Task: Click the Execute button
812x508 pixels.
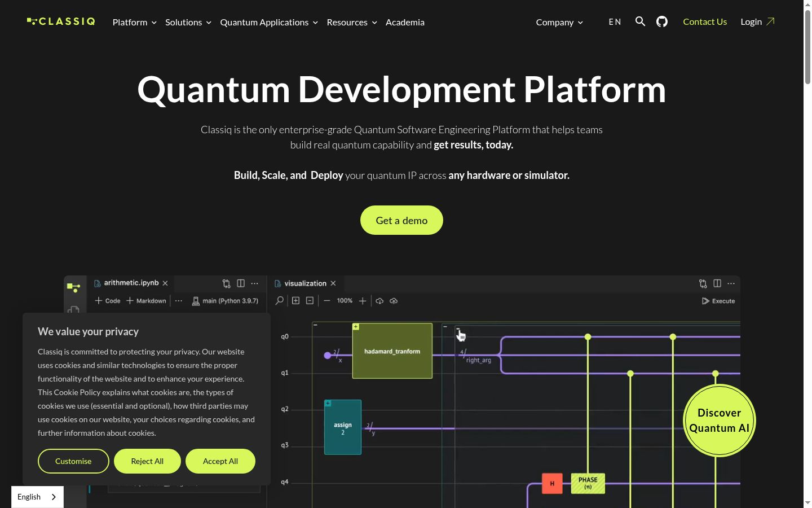Action: click(x=718, y=301)
